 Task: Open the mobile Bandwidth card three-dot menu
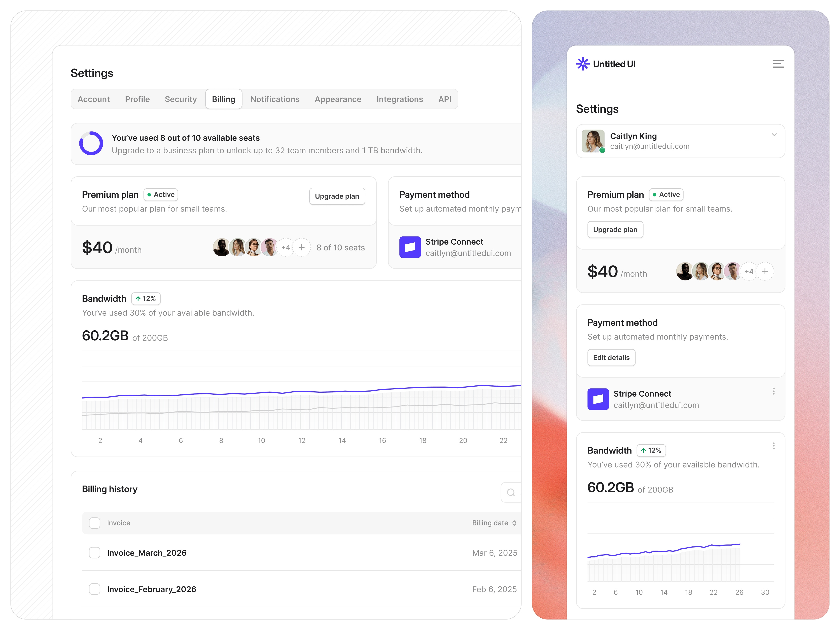tap(773, 446)
